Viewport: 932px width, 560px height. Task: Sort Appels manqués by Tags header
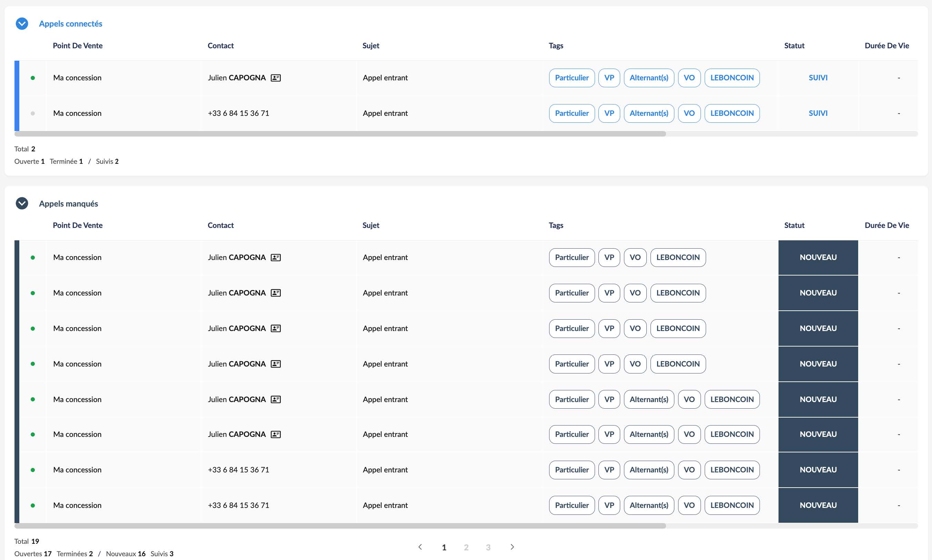556,225
